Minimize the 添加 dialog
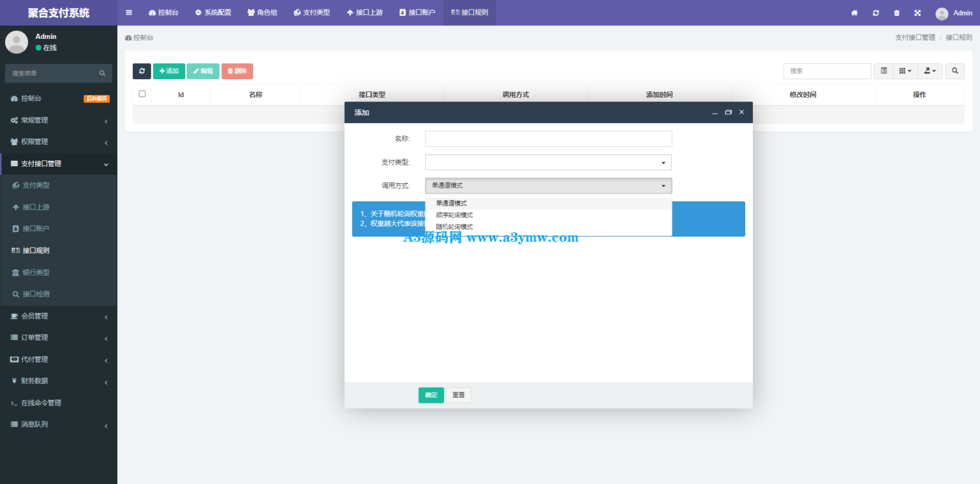Screen dimensions: 980x484 715,112
